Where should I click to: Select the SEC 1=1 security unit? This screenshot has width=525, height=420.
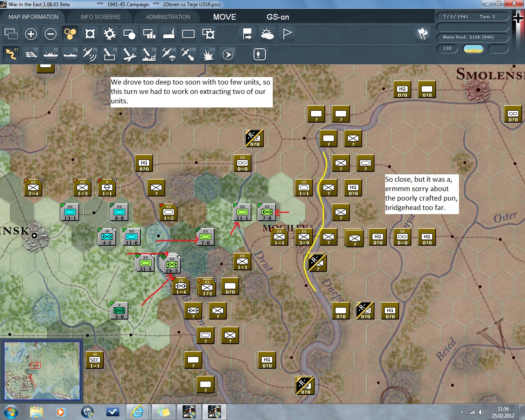(x=95, y=360)
